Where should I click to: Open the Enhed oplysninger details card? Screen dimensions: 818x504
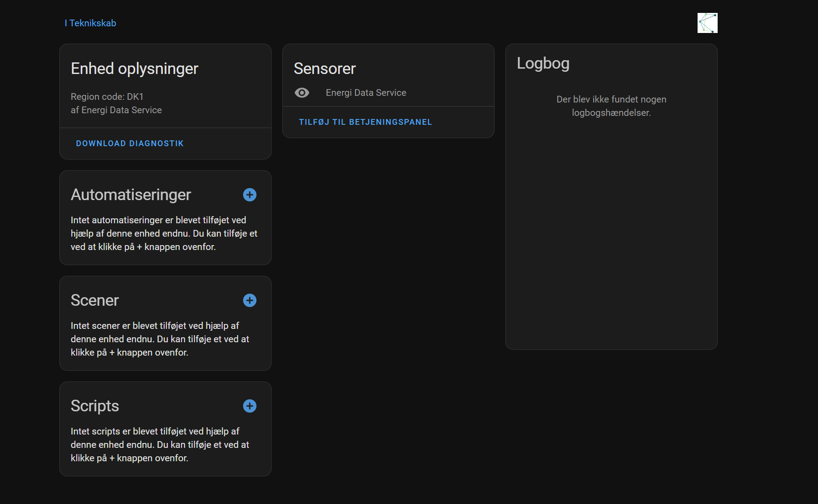(x=134, y=68)
